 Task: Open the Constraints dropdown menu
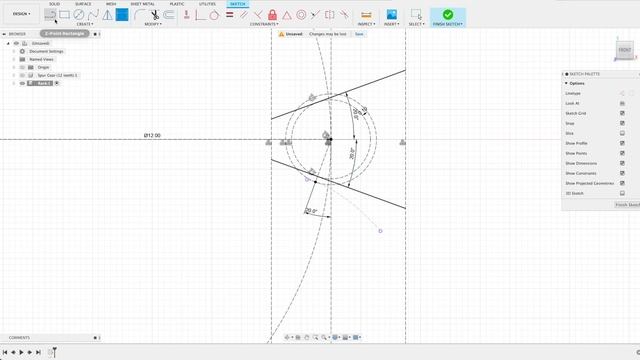point(264,24)
